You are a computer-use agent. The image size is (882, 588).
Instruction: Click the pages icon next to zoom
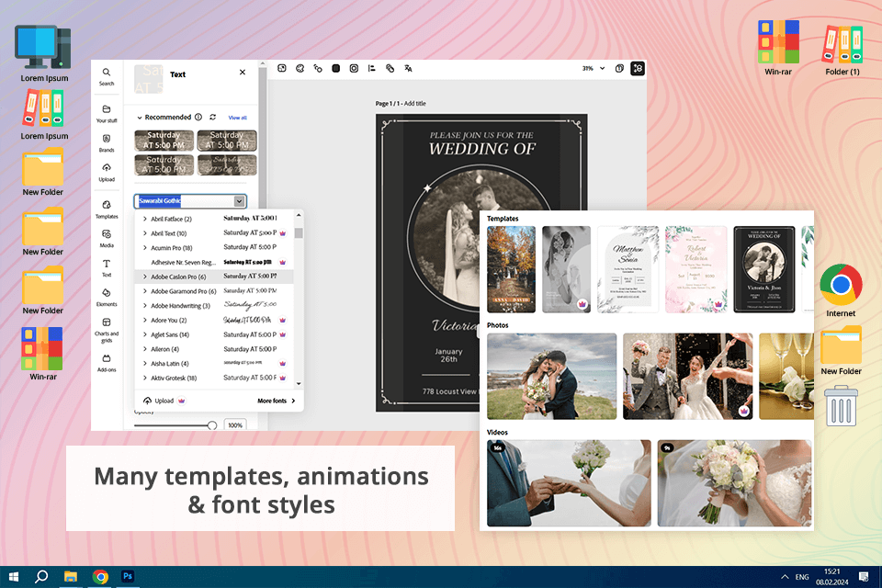619,68
